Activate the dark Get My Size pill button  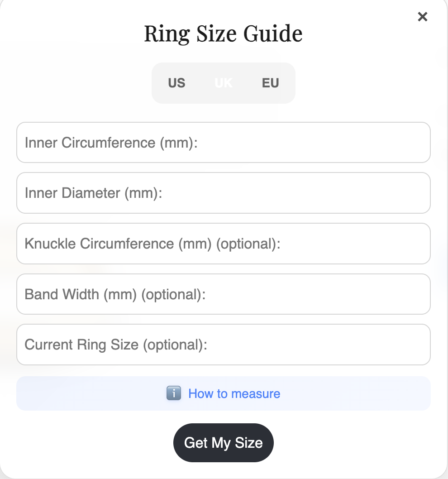click(x=223, y=442)
